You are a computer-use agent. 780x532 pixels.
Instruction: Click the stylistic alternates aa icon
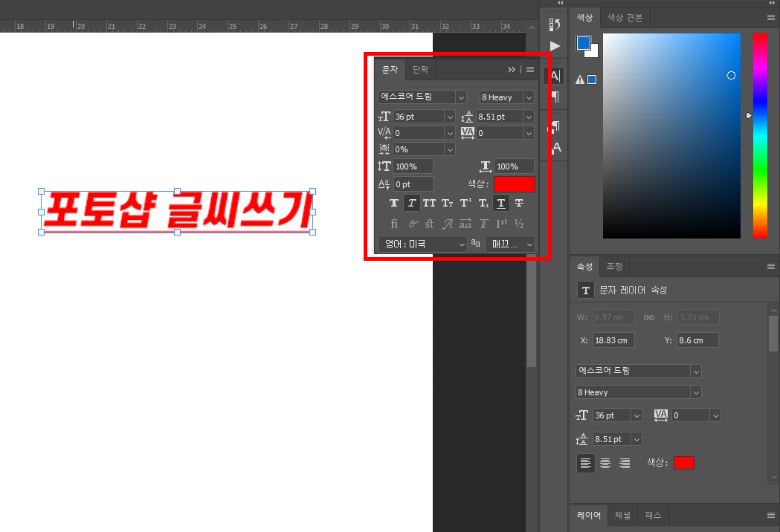coord(465,224)
